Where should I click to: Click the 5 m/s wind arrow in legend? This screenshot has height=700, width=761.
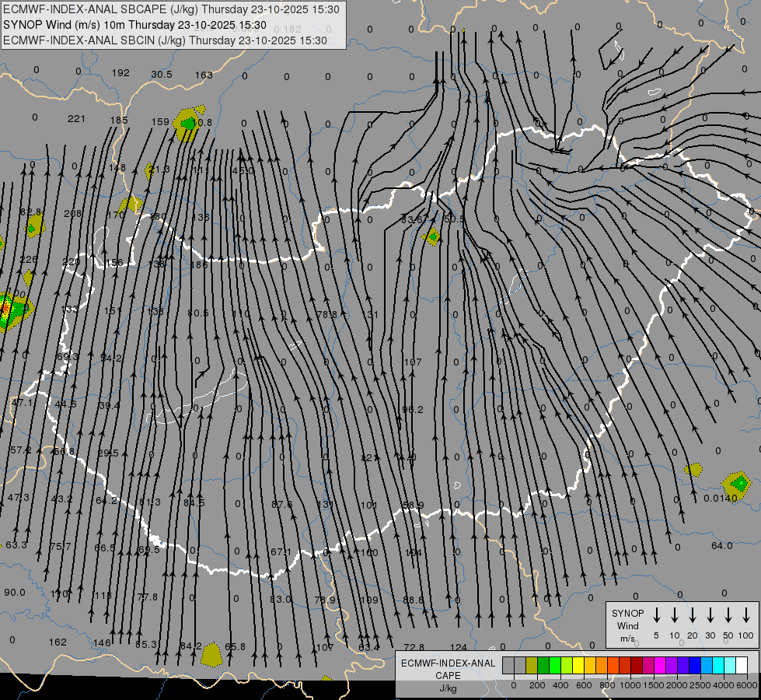657,615
